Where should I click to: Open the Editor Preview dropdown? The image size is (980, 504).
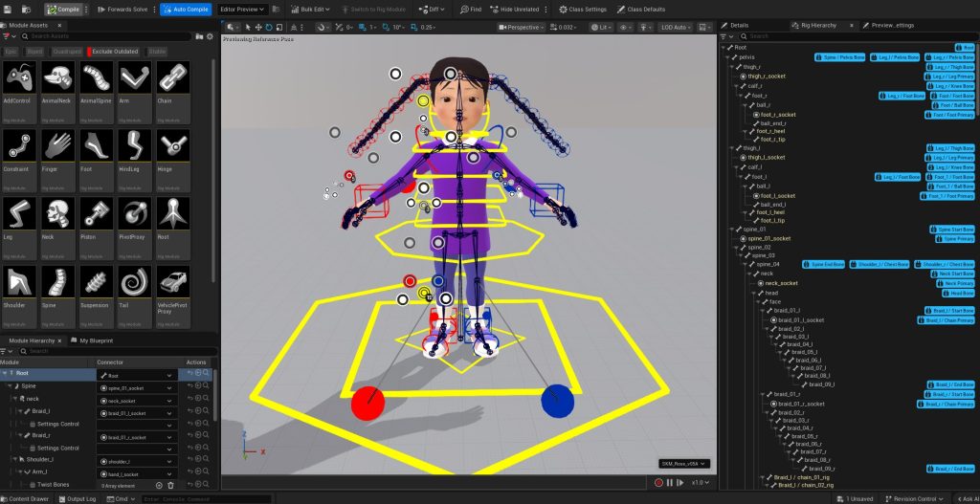tap(242, 9)
